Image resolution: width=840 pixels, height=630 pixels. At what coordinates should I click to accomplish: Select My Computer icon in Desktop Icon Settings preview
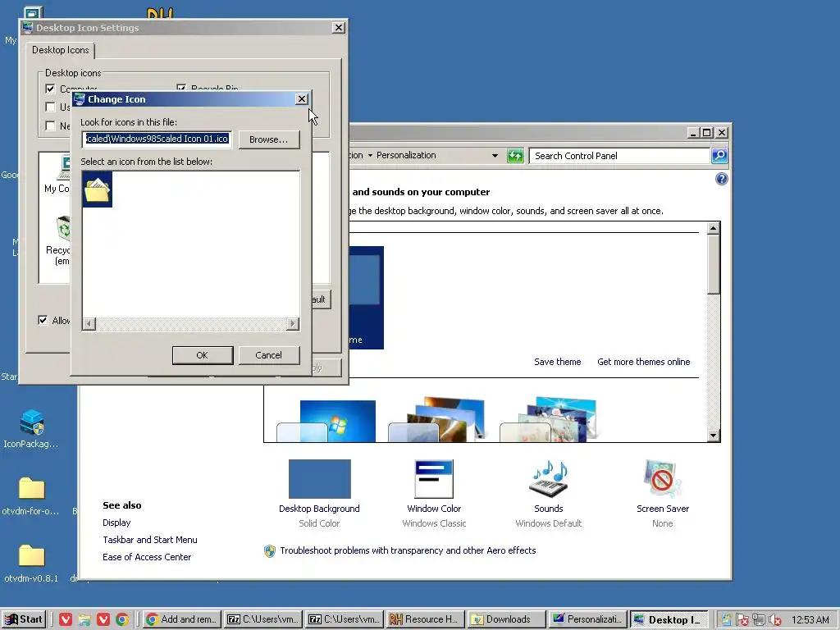(57, 174)
